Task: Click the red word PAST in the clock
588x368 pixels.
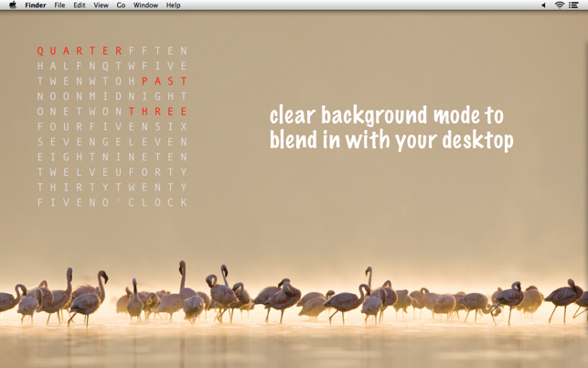Action: [165, 81]
